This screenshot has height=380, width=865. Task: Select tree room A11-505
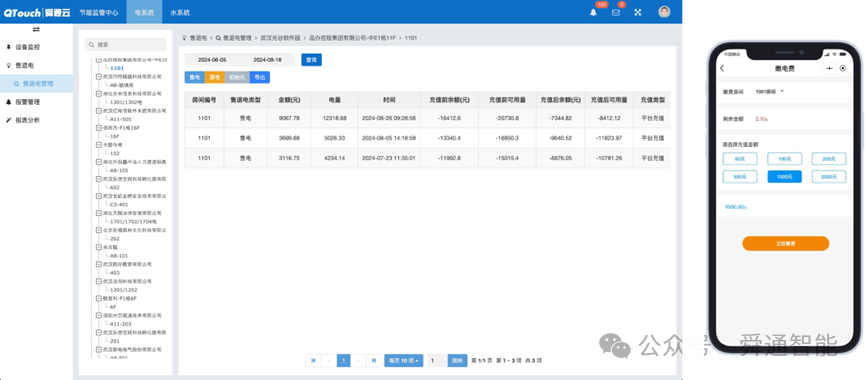tap(120, 119)
